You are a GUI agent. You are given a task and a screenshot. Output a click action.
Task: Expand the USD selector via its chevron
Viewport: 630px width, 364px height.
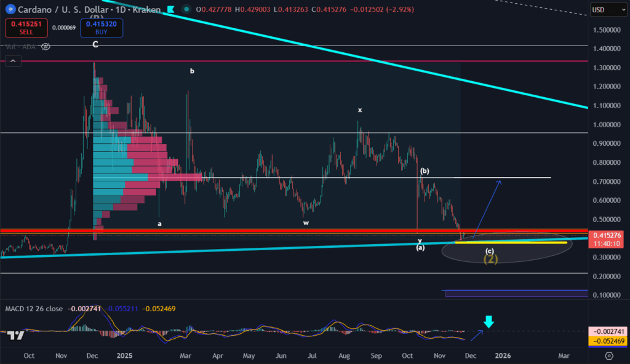(623, 9)
